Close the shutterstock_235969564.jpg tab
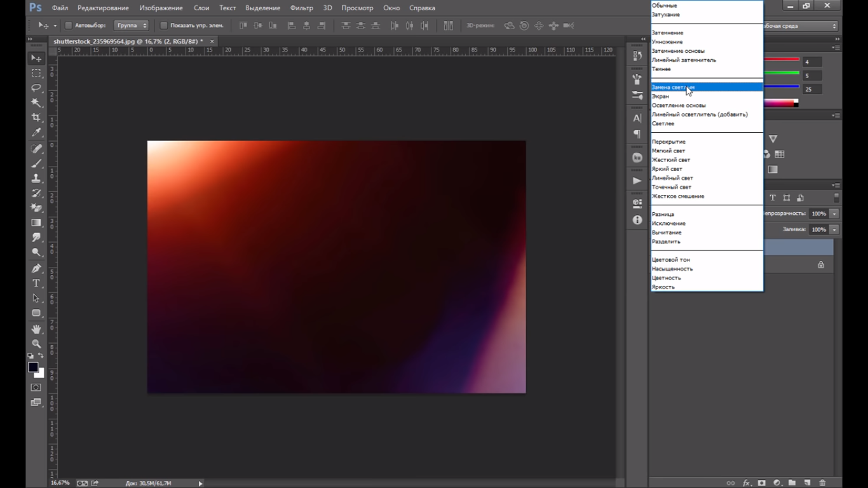 (212, 41)
